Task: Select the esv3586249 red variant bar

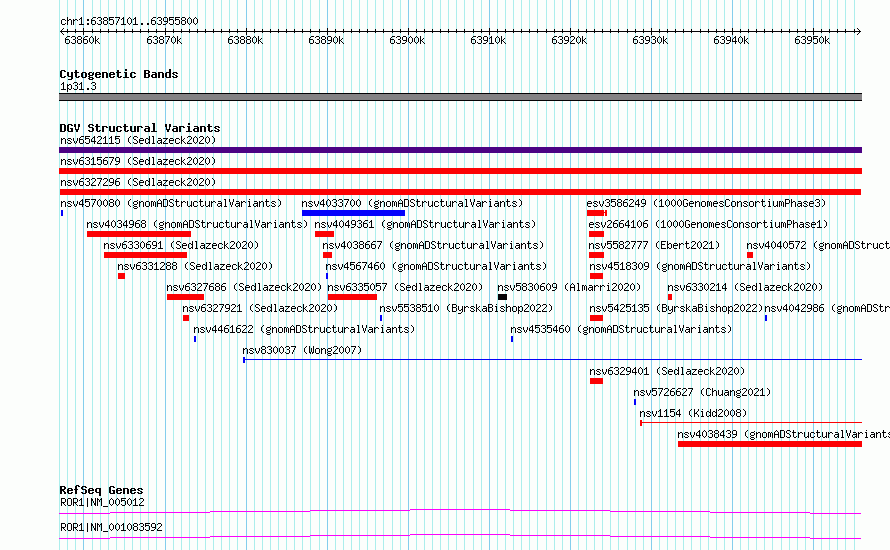Action: (x=597, y=213)
